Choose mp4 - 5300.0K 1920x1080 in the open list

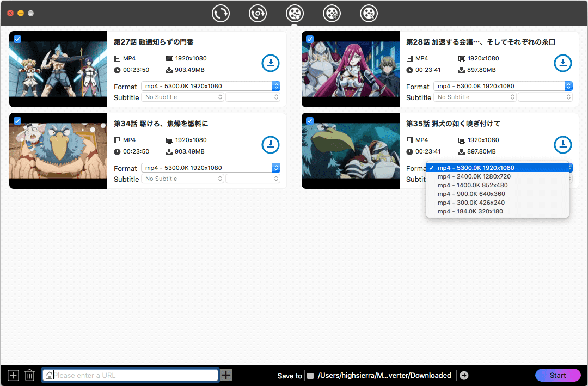[498, 168]
